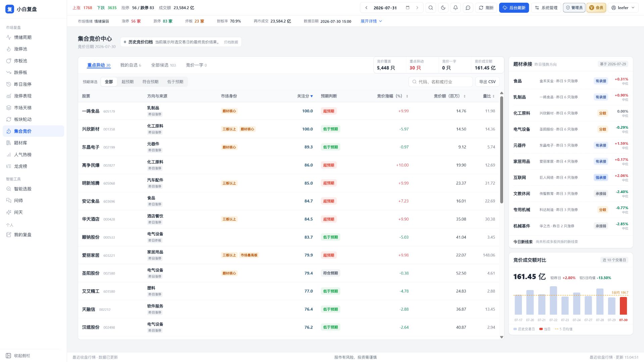Open stock row 一鸣食品
This screenshot has width=644, height=362.
288,111
